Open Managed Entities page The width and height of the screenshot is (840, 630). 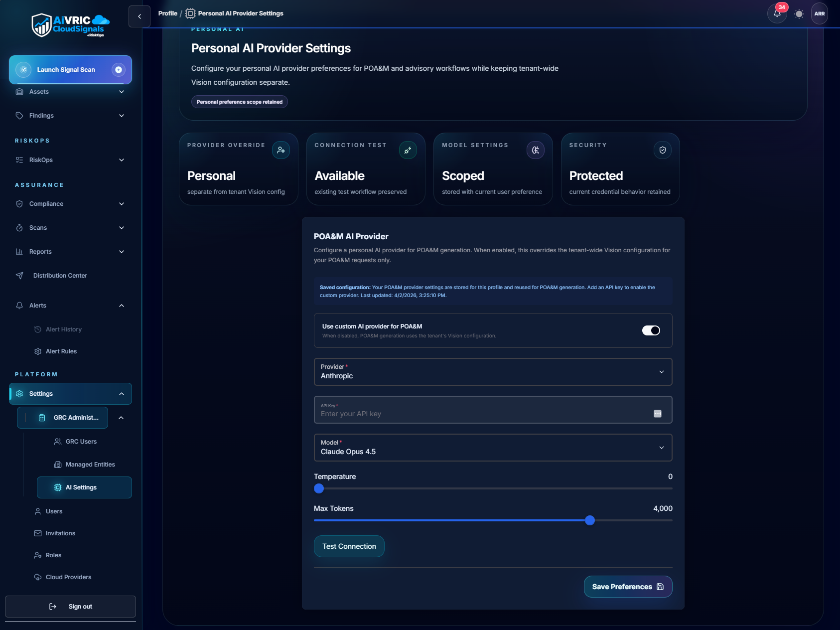pos(90,465)
